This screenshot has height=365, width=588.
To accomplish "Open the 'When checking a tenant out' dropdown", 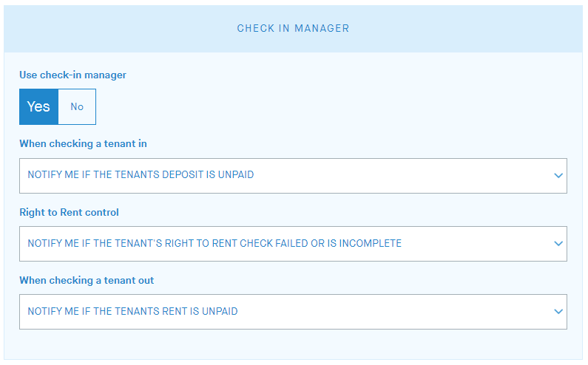I will (293, 312).
